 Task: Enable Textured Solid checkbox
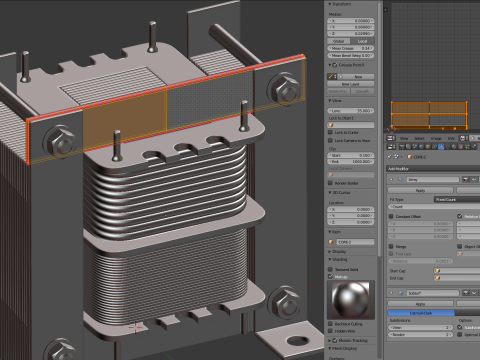330,269
